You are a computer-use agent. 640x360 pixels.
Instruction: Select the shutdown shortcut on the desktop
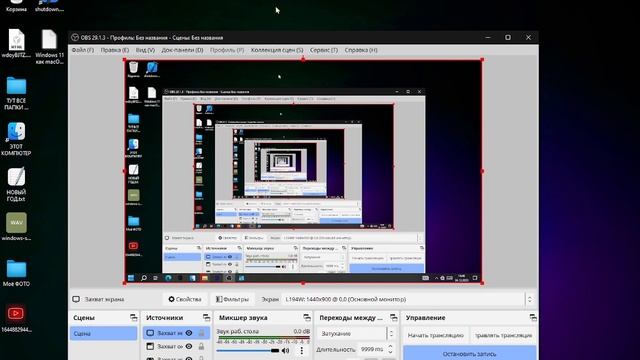coord(49,6)
